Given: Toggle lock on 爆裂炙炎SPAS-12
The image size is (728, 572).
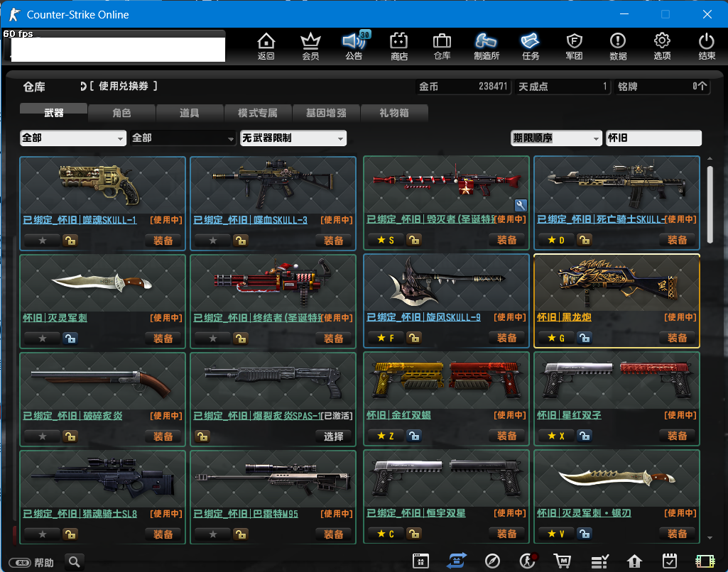Looking at the screenshot, I should point(202,436).
